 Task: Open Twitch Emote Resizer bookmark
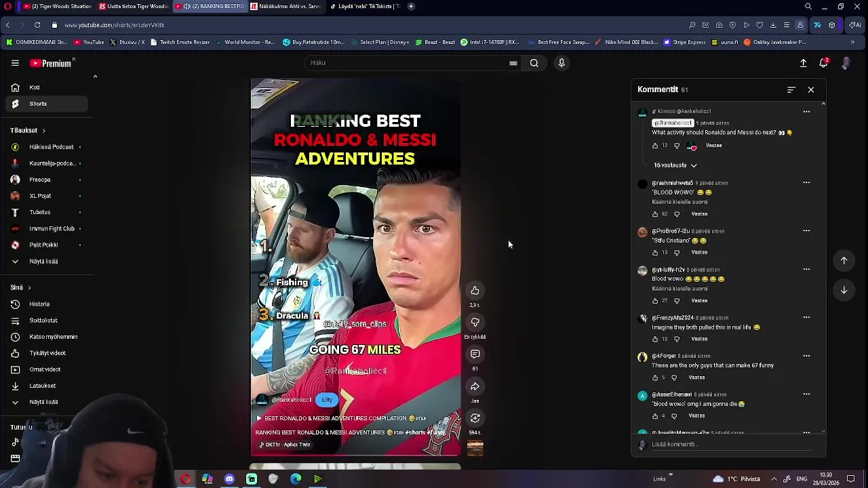180,42
